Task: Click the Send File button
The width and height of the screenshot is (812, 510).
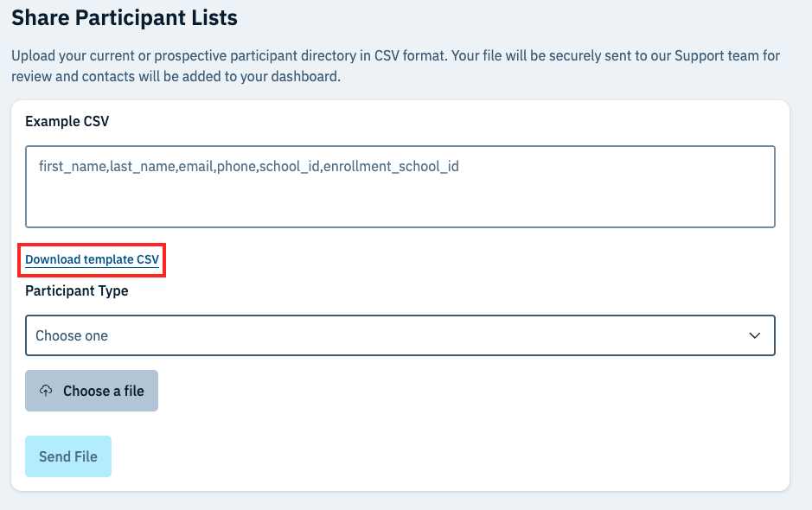Action: coord(68,456)
